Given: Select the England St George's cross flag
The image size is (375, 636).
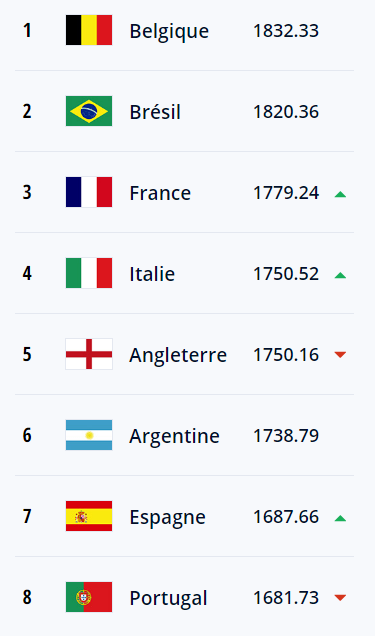Looking at the screenshot, I should tap(89, 354).
